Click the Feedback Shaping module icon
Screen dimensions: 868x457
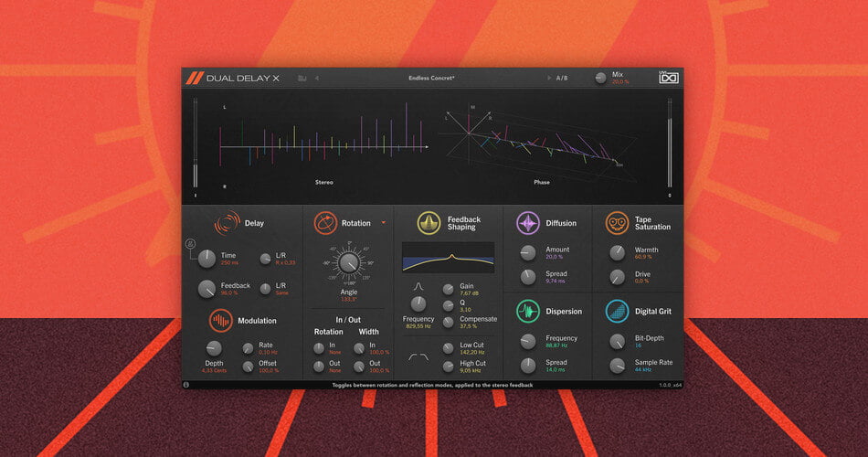point(429,223)
